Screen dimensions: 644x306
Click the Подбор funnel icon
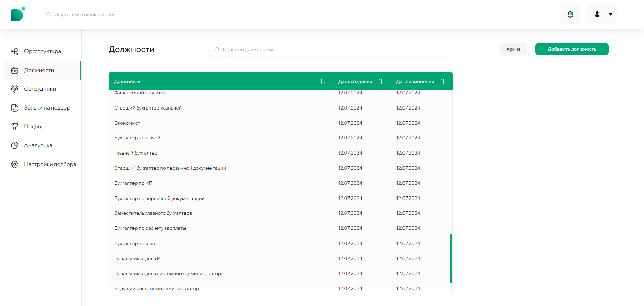[x=15, y=127]
